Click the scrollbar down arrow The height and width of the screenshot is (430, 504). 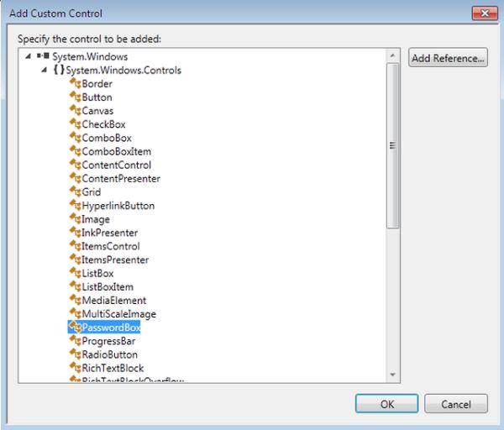pyautogui.click(x=392, y=375)
